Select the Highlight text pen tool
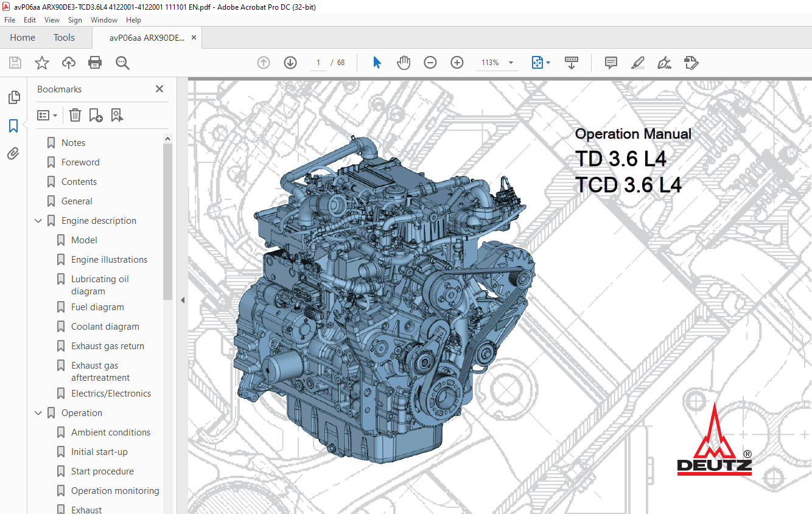 (x=638, y=63)
